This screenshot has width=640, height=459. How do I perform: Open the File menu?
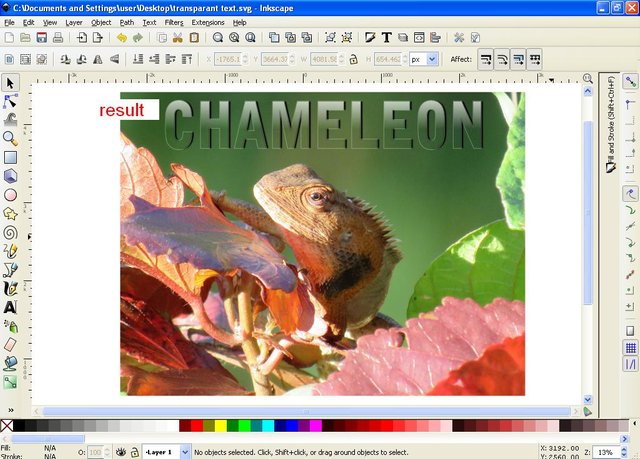9,22
